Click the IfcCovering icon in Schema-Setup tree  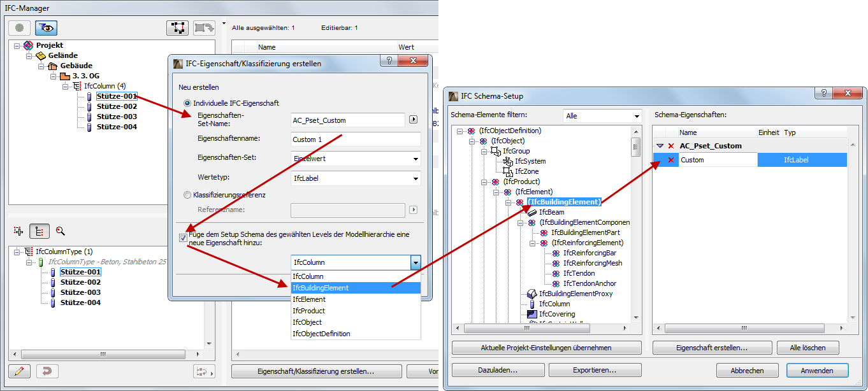pos(532,314)
